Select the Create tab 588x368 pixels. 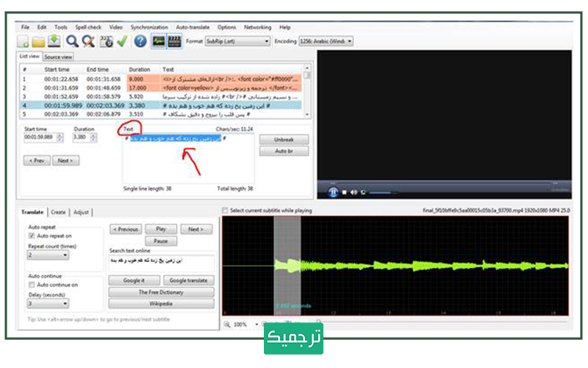coord(58,212)
